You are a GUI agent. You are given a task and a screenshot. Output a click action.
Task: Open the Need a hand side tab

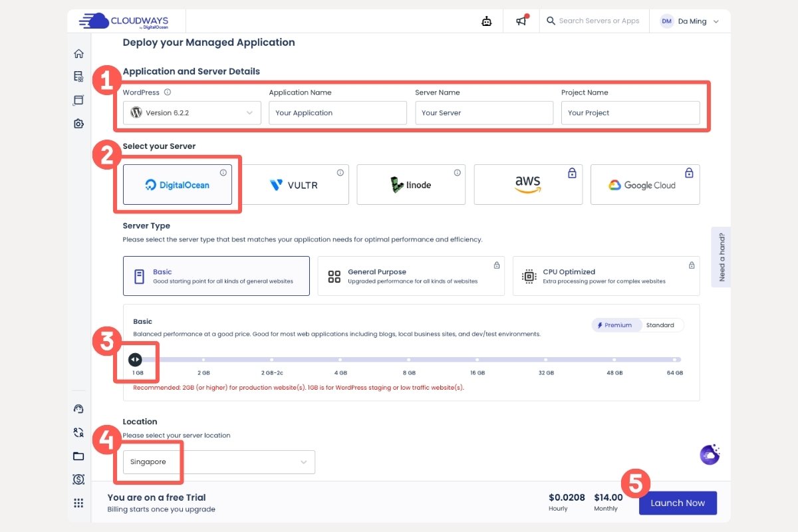tap(722, 256)
